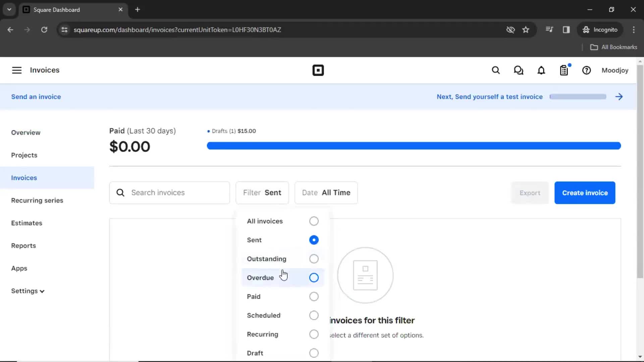644x362 pixels.
Task: Expand the Settings navigation item
Action: 28,291
